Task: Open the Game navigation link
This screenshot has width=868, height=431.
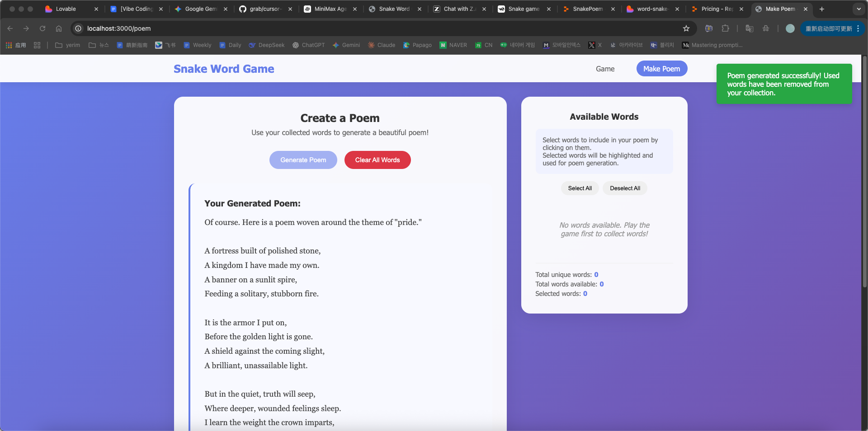Action: click(605, 69)
